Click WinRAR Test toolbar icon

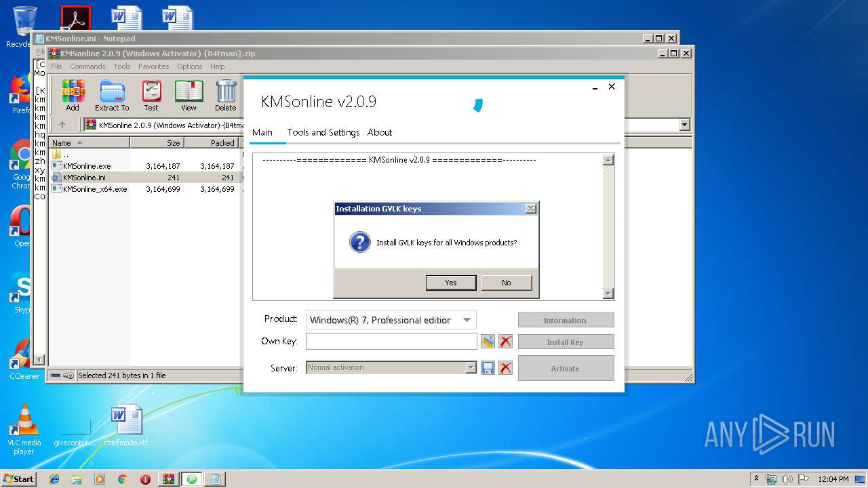(151, 96)
